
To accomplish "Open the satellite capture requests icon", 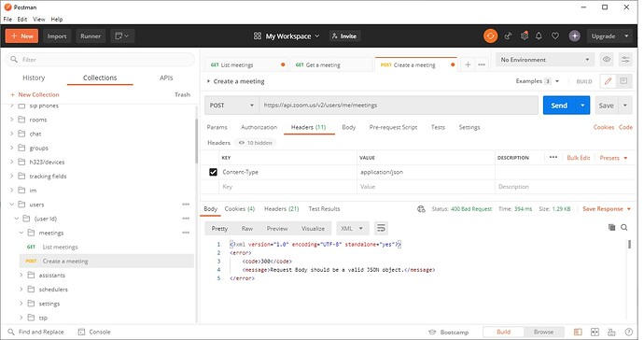I will [508, 36].
